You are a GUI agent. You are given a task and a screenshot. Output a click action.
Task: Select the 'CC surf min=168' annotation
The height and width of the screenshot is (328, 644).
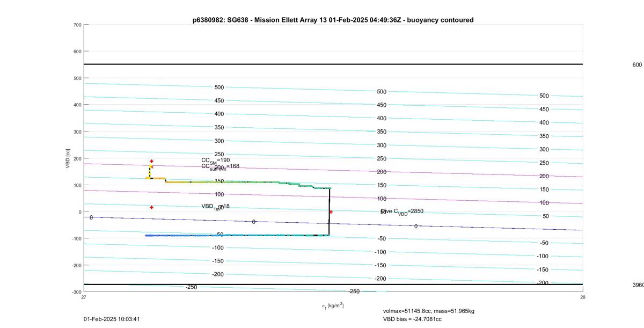pyautogui.click(x=220, y=167)
